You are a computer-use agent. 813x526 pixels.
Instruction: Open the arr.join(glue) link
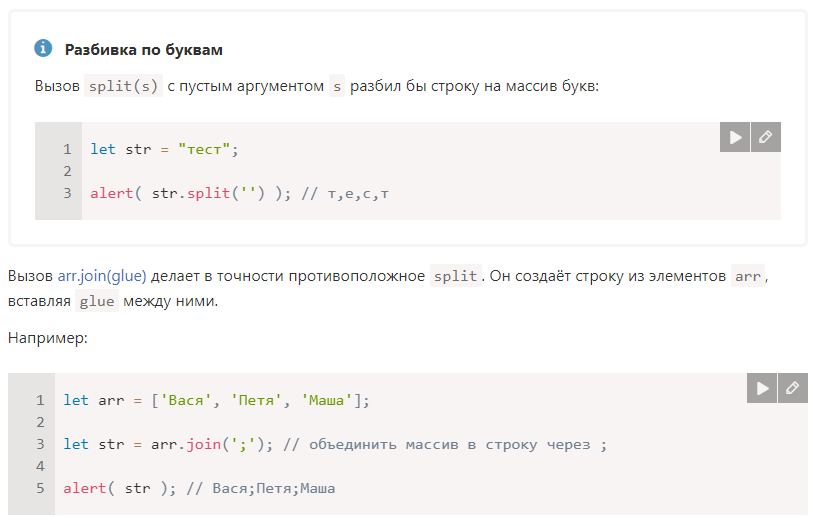tap(102, 275)
